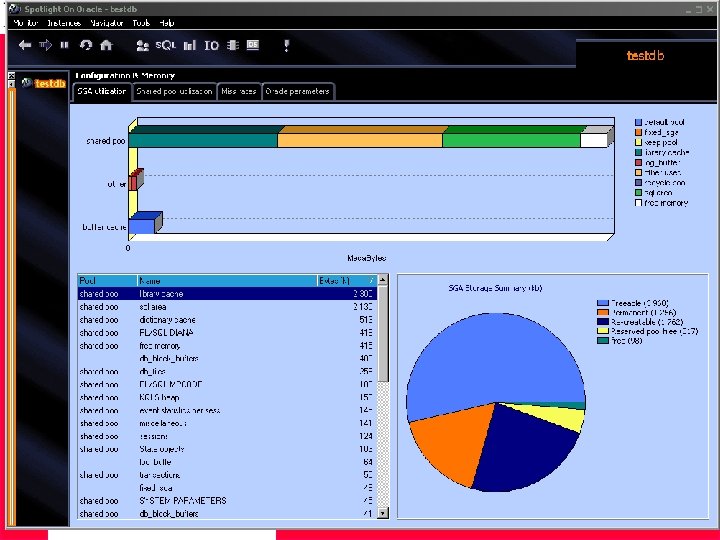Click the testdb label at top right

tap(645, 56)
